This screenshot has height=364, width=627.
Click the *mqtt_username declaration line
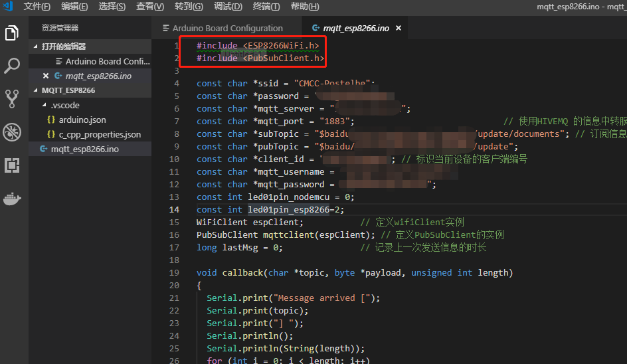[x=266, y=171]
